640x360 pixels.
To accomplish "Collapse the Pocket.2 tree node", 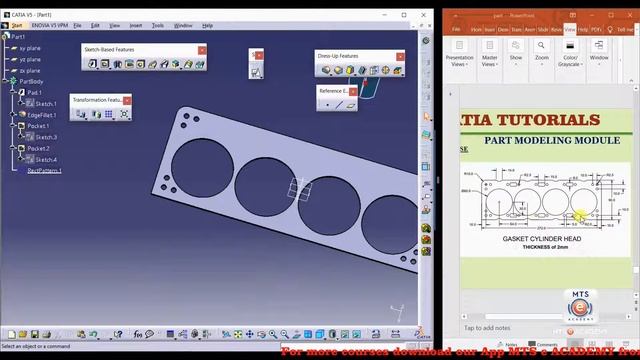I will [x=13, y=148].
